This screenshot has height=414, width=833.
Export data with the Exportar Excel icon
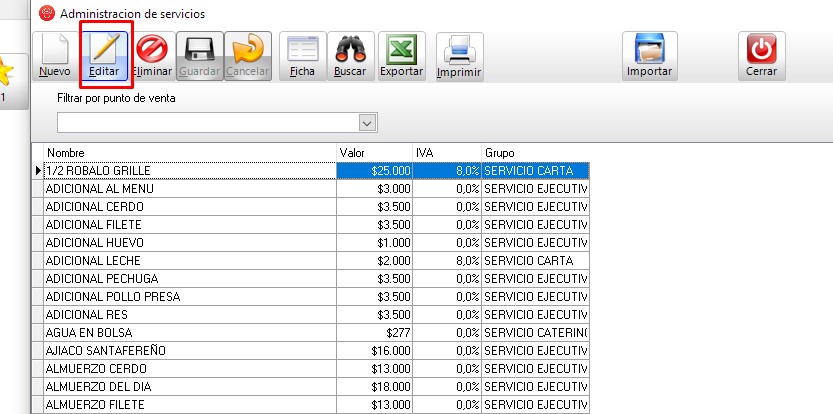[401, 50]
